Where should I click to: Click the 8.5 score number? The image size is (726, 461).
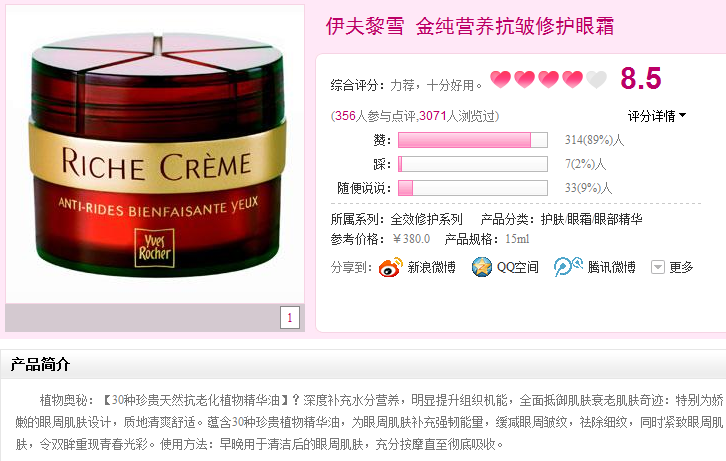[x=641, y=78]
